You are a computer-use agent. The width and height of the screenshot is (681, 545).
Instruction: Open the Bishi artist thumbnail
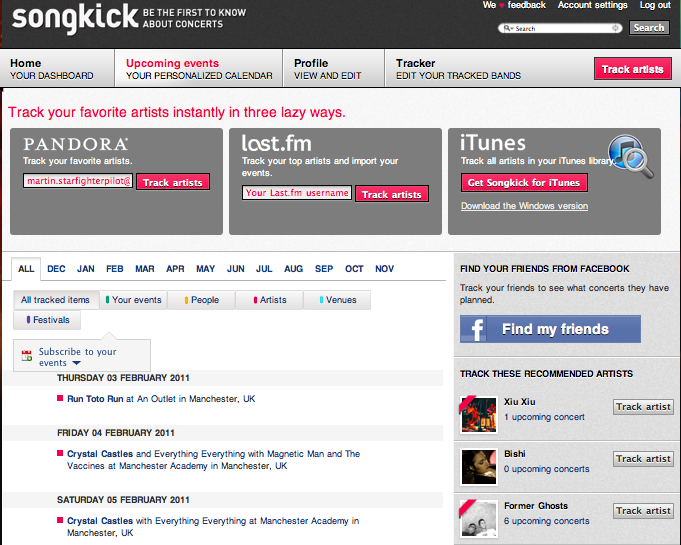click(479, 467)
